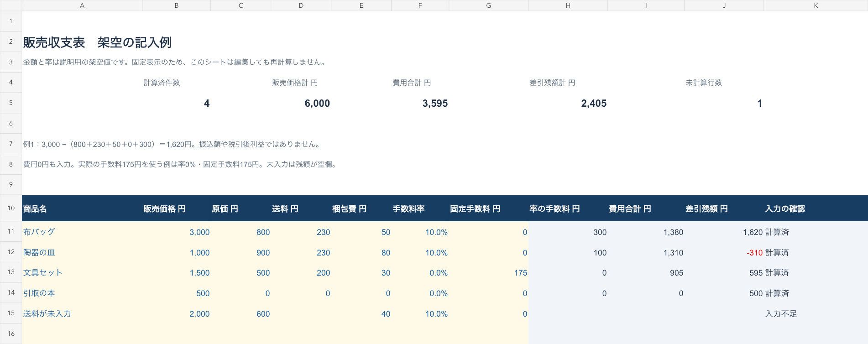Select the summary value 6,000
This screenshot has width=868, height=344.
[x=317, y=104]
